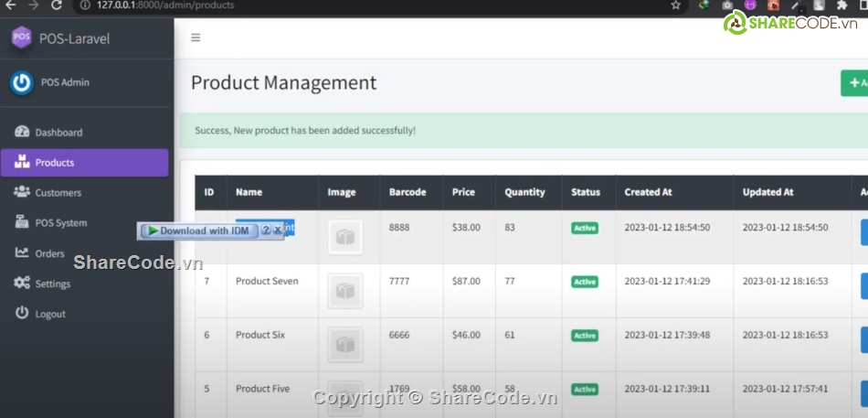
Task: Close the IDM download popup bar
Action: 278,230
